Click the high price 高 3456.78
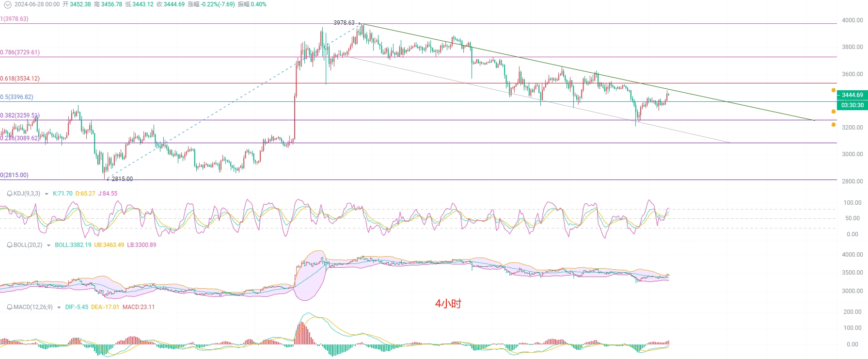 pos(108,4)
